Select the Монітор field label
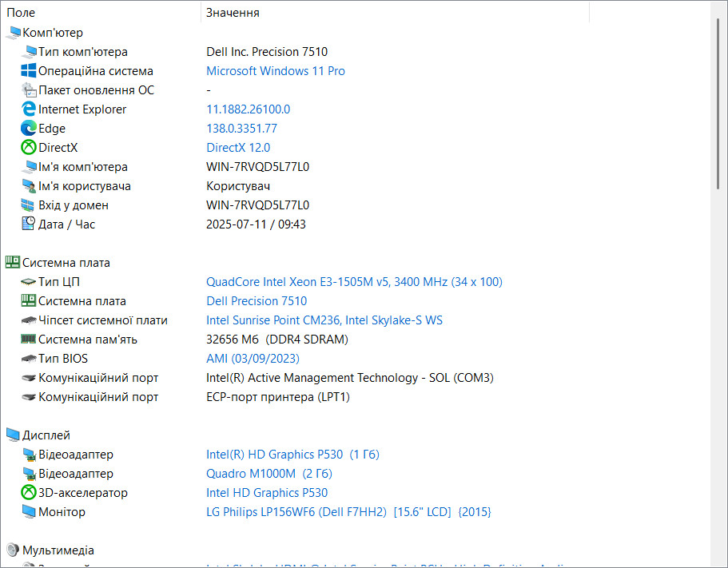728x568 pixels. 62,512
